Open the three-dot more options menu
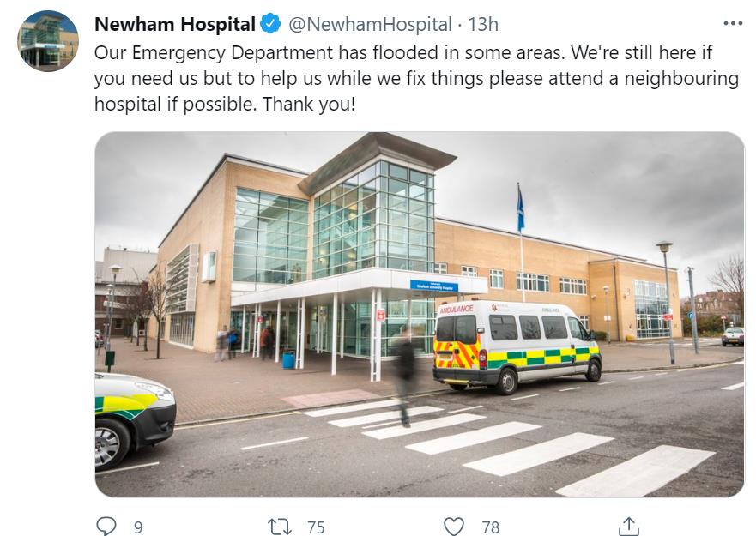This screenshot has height=536, width=756. 733,23
